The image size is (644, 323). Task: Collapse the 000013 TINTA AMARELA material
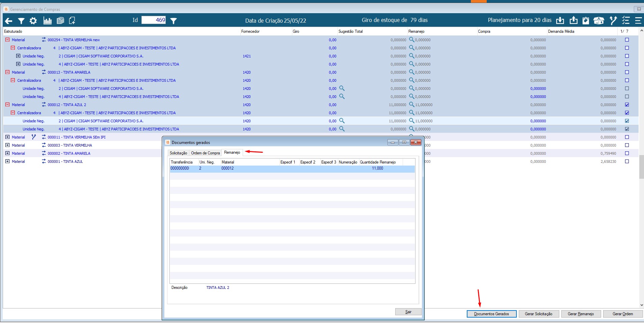[7, 72]
